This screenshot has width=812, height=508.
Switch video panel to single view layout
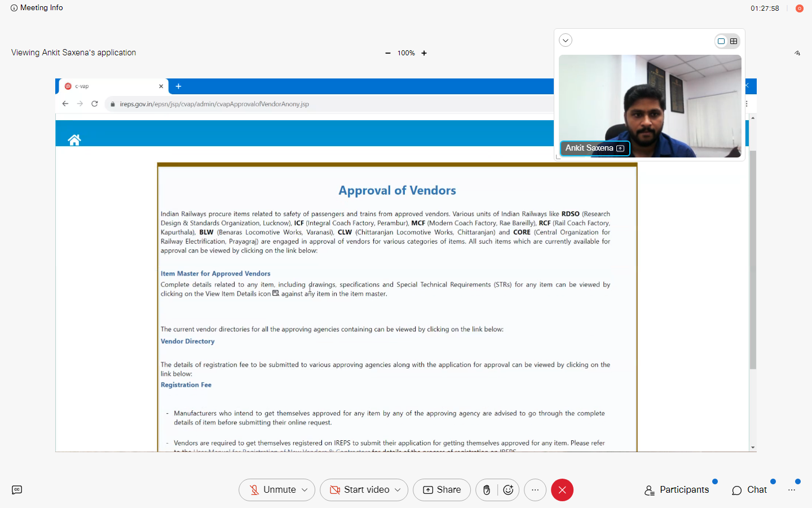click(721, 41)
